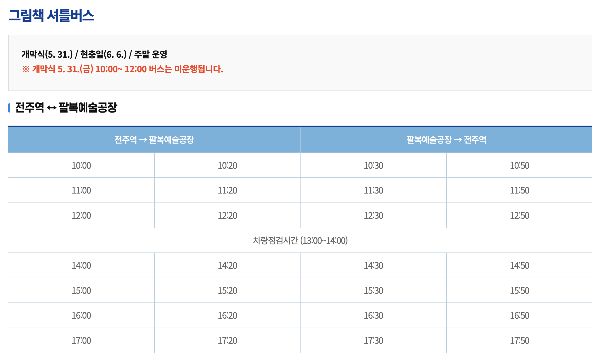Select the 전주역 → 팔복예술공장 column header
Screen dimensions: 598x364
coord(154,140)
